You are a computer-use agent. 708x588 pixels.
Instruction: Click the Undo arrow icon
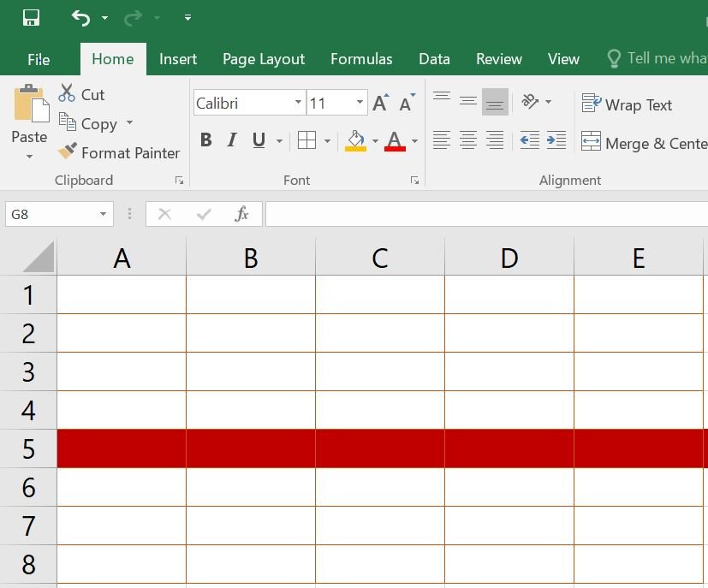[x=80, y=18]
